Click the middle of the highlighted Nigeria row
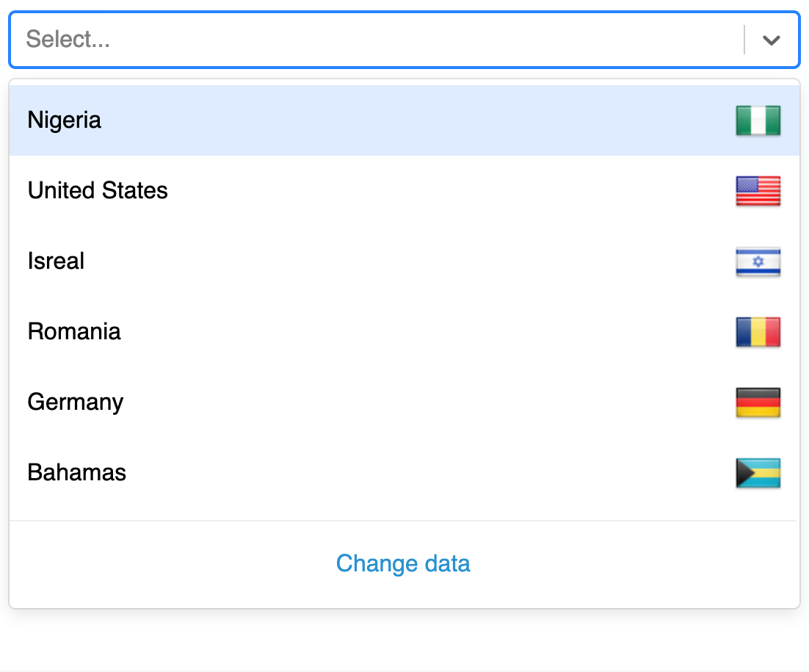The width and height of the screenshot is (809, 672). point(404,120)
